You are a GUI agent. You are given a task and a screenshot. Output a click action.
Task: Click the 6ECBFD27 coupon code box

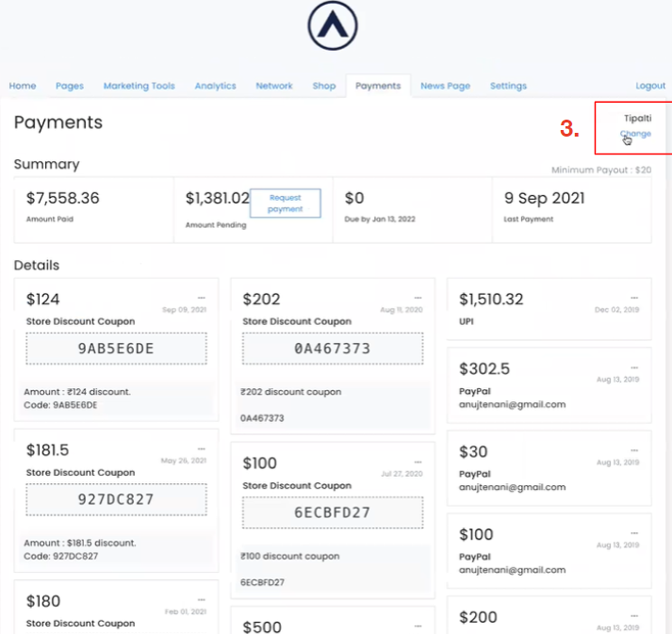coord(333,512)
